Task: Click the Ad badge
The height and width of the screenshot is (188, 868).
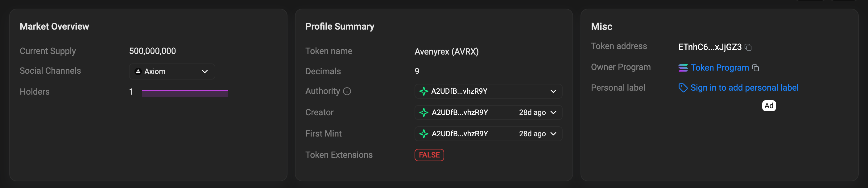Action: click(769, 106)
